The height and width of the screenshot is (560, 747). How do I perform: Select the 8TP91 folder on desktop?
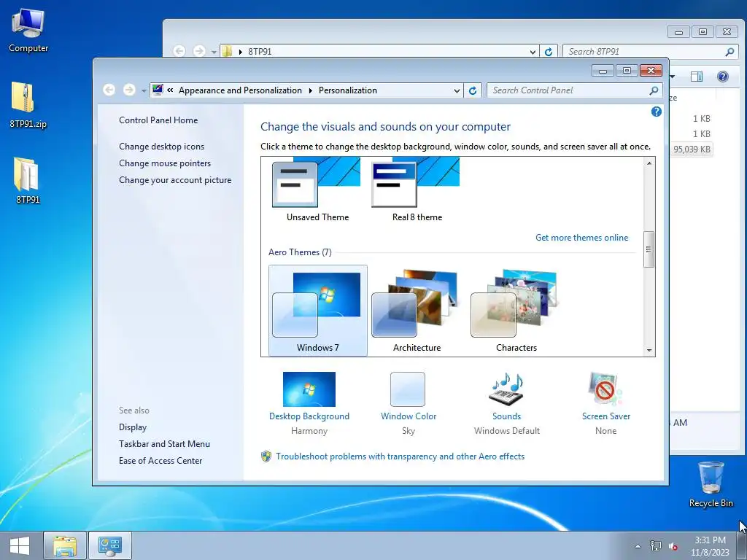tap(28, 181)
